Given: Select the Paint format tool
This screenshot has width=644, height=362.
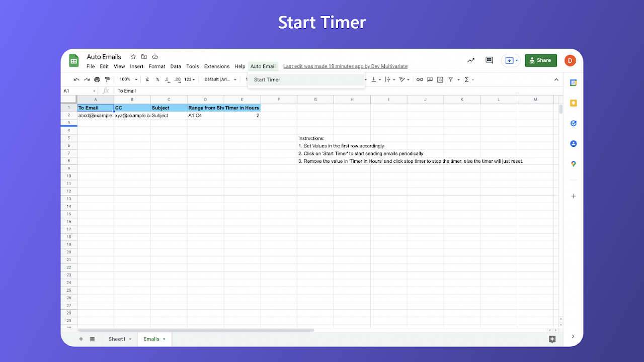Looking at the screenshot, I should (107, 79).
